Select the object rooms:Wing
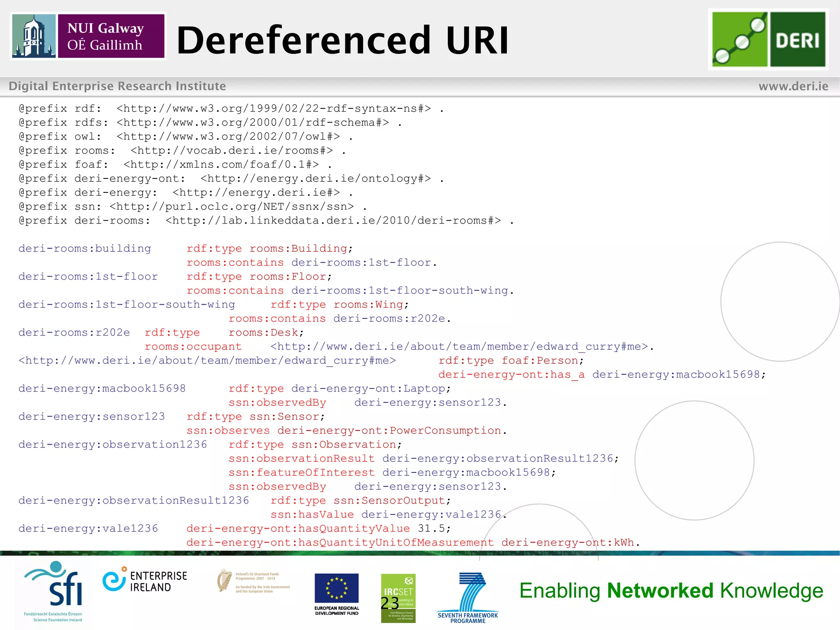840x630 pixels. [x=368, y=304]
